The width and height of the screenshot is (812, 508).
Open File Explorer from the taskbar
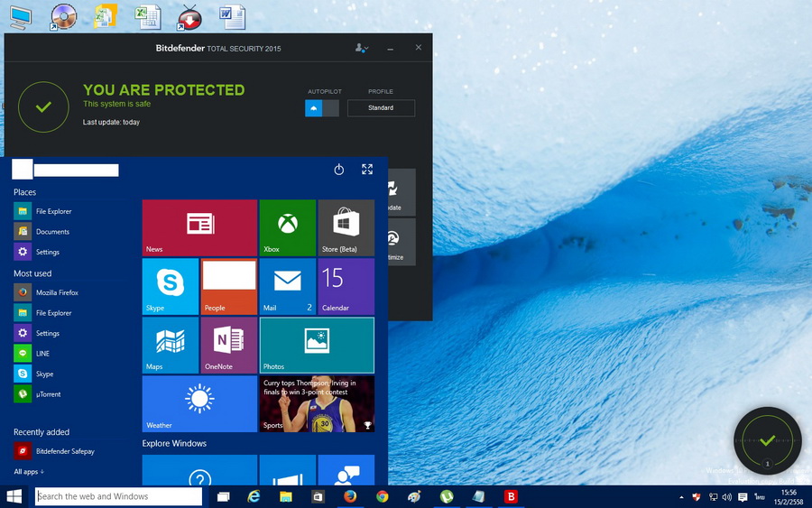pyautogui.click(x=286, y=497)
